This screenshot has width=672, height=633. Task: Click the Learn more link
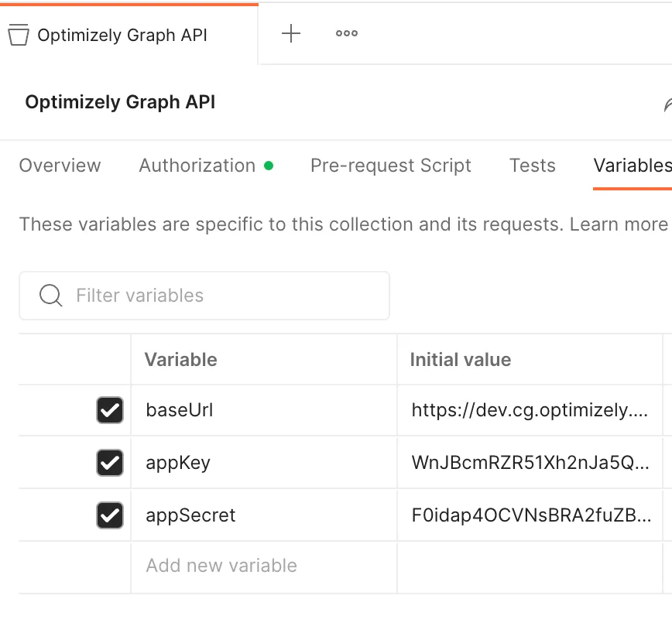coord(619,224)
